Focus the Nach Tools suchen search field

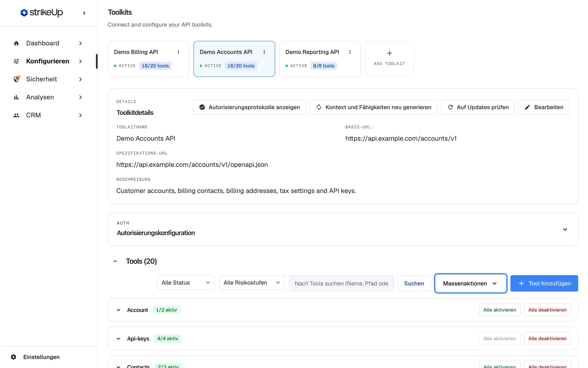341,283
